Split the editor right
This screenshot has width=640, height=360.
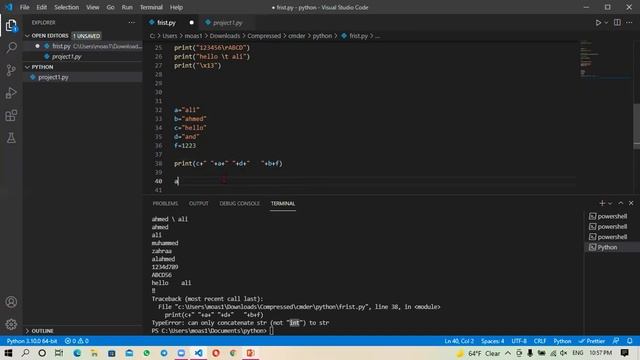pos(617,22)
